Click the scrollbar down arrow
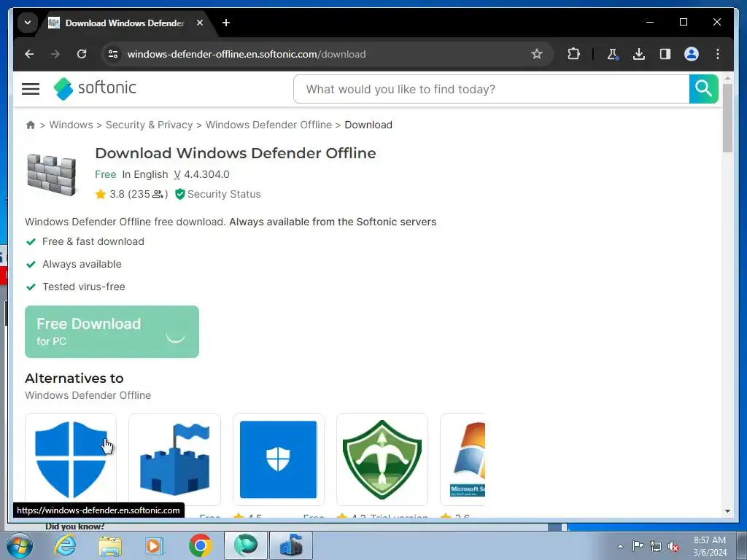Screen dimensions: 747x560 [x=727, y=511]
